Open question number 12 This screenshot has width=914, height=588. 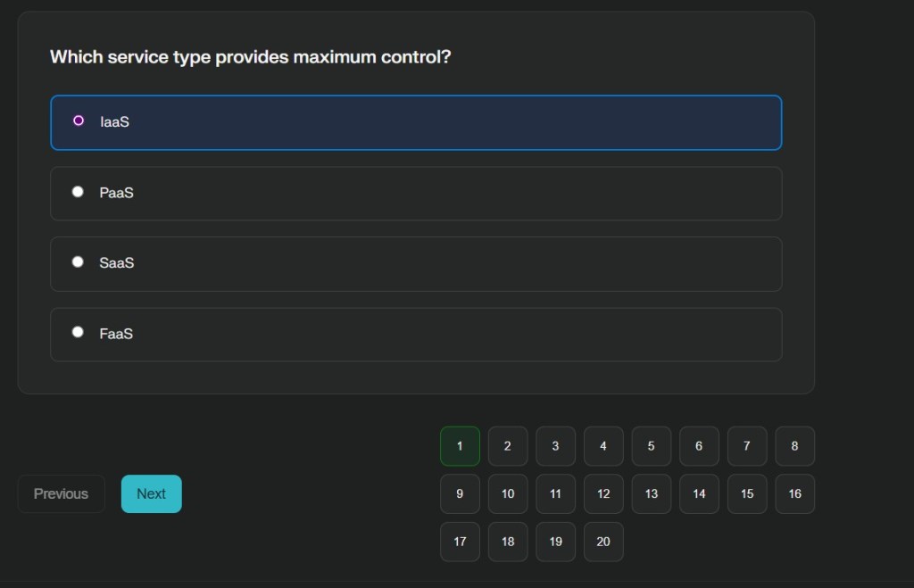603,493
